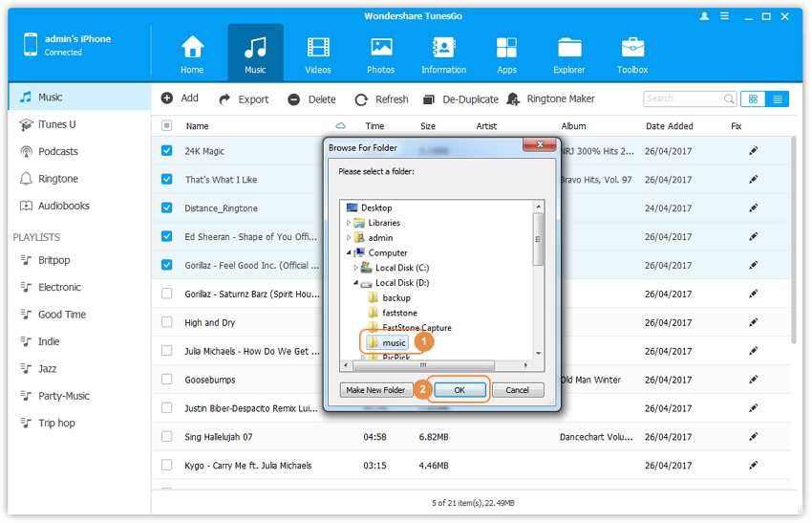Open the Toolbox tab icon
Viewport: 812px width, 523px height.
[x=632, y=48]
